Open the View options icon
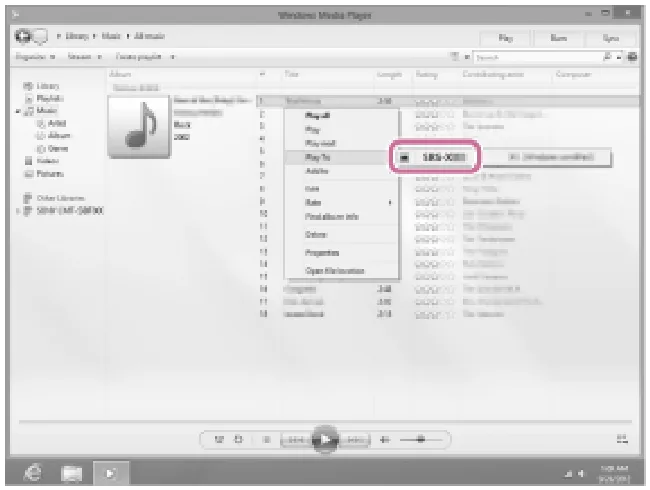The image size is (650, 490). click(455, 56)
